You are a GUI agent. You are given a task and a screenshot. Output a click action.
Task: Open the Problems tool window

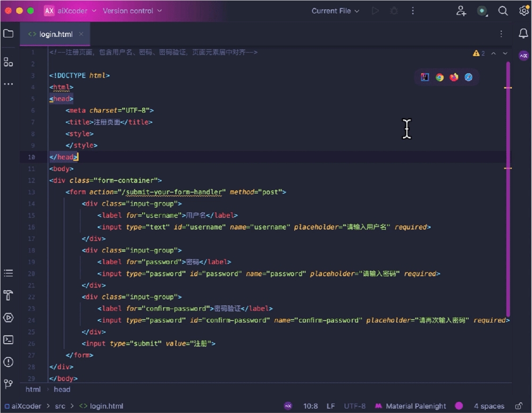point(8,362)
